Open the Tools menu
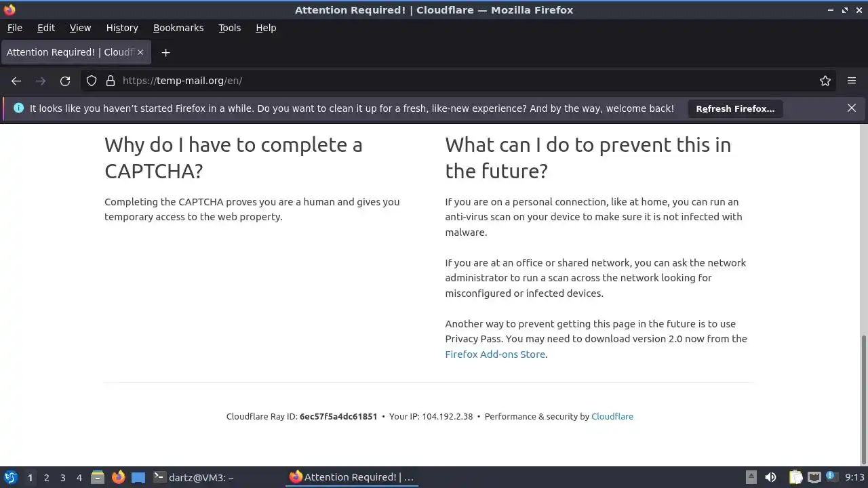Image resolution: width=868 pixels, height=488 pixels. pos(230,28)
